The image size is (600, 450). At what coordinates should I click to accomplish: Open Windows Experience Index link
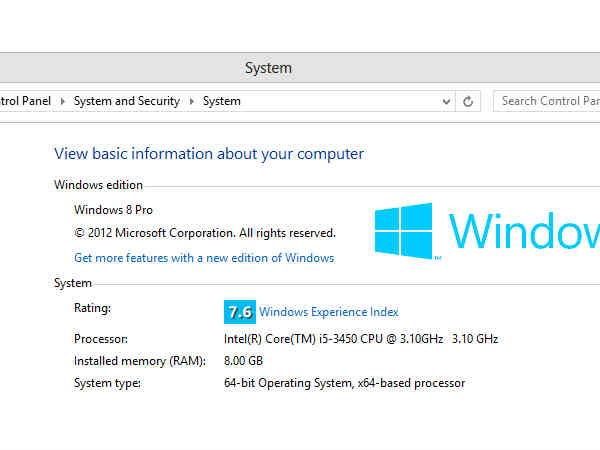pos(329,312)
